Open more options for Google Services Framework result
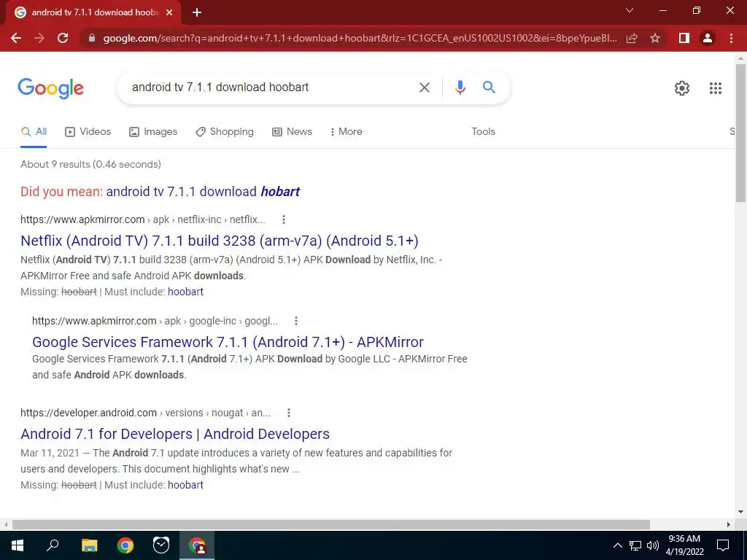747x560 pixels. 296,321
